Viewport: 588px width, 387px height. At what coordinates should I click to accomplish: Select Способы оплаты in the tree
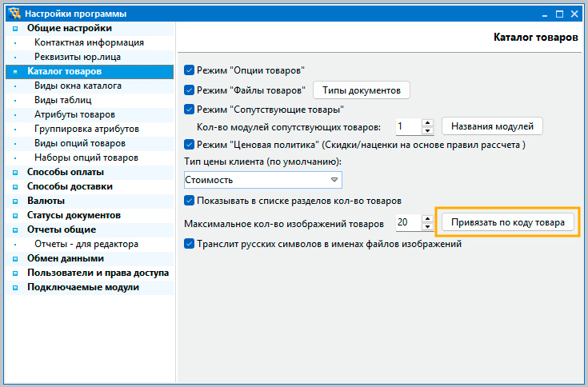[66, 173]
